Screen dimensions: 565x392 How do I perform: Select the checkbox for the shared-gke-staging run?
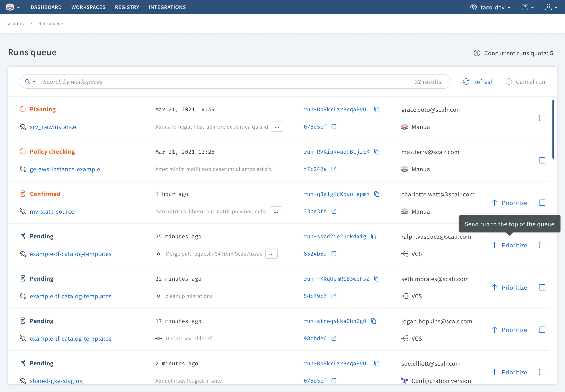coord(542,372)
